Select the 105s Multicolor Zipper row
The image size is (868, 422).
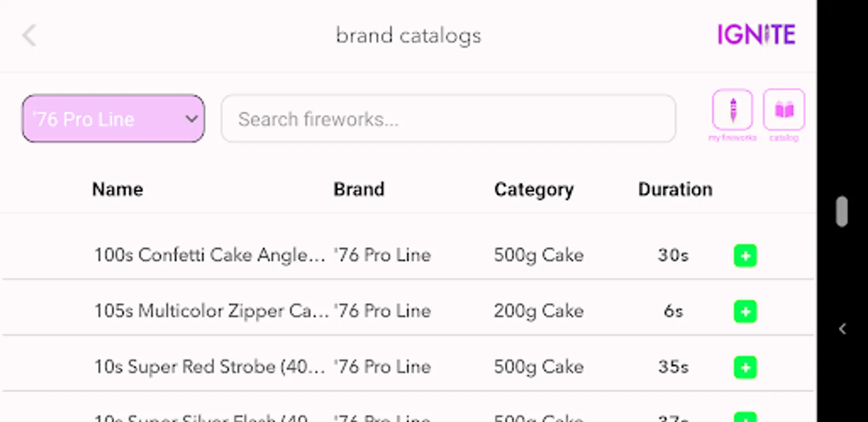pos(211,311)
